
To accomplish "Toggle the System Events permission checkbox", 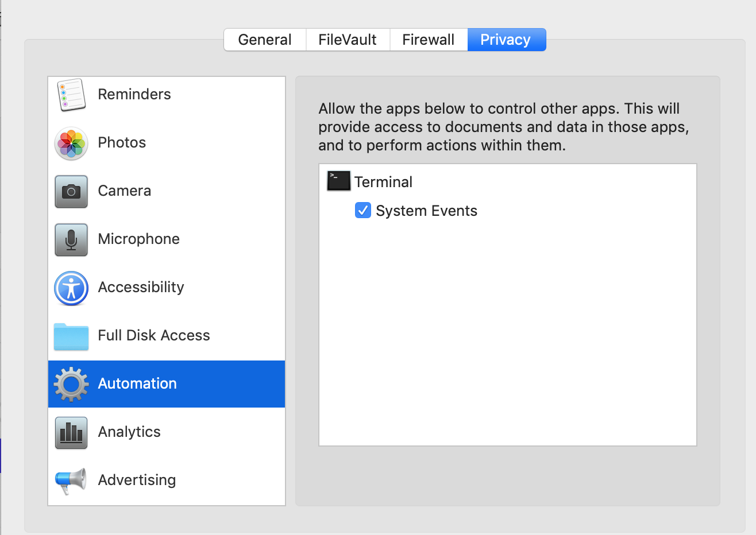I will (x=362, y=211).
